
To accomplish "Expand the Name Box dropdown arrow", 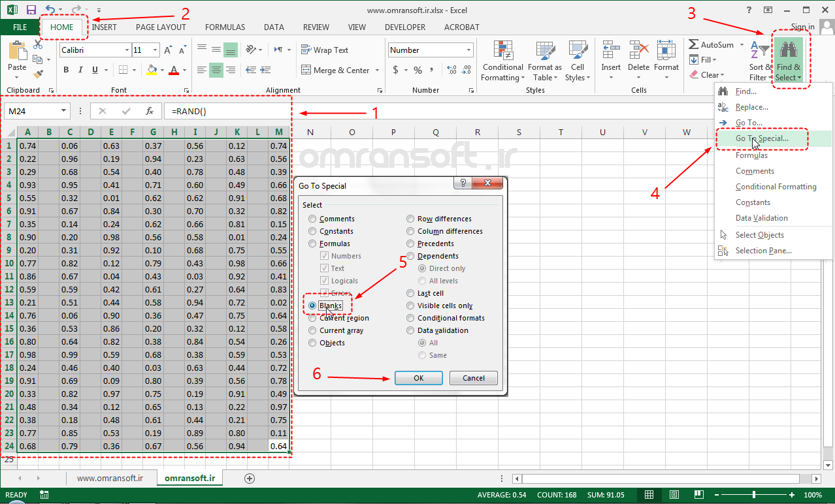I will (x=63, y=111).
